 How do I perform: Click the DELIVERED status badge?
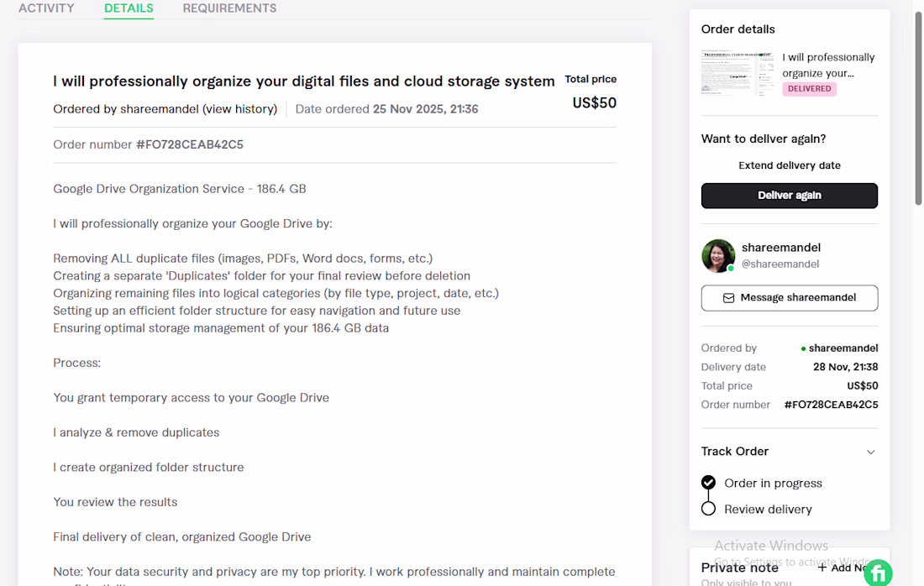point(809,89)
